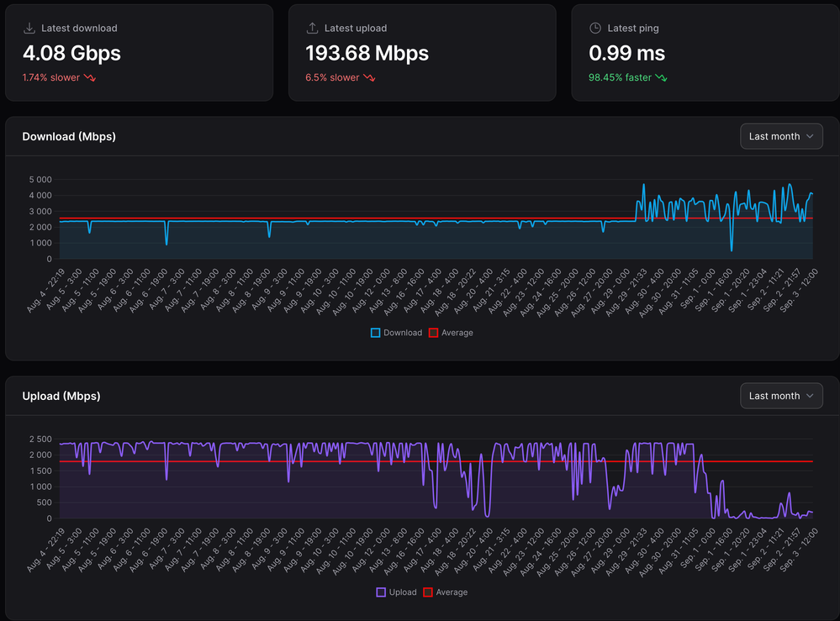Click the red trend icon next to 6.5% slower

click(x=369, y=78)
